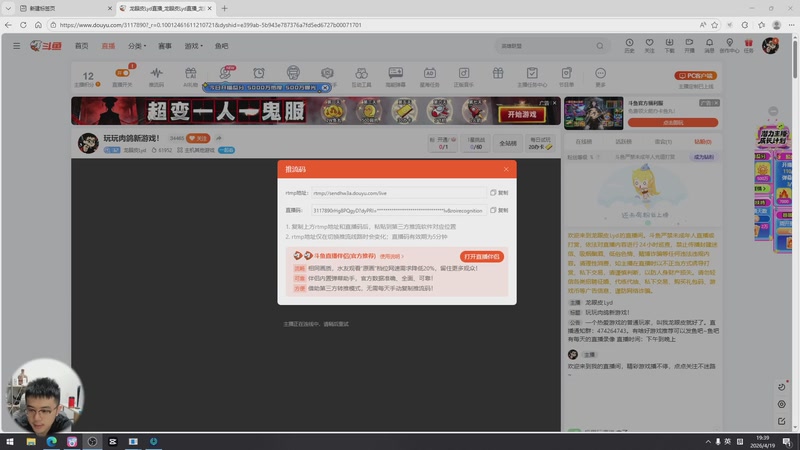Click the 关注 follow button by title
800x450 pixels.
click(x=198, y=138)
